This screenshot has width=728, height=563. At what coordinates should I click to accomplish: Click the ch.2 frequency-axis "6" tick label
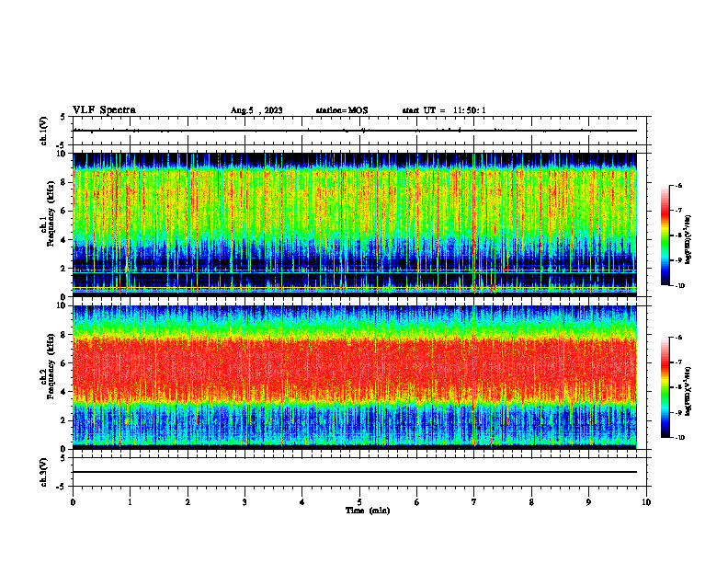[64, 363]
